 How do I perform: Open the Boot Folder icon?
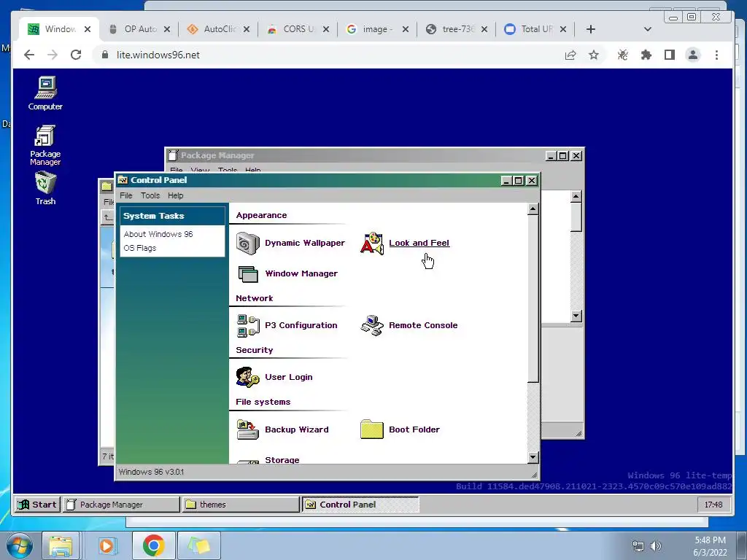tap(372, 429)
